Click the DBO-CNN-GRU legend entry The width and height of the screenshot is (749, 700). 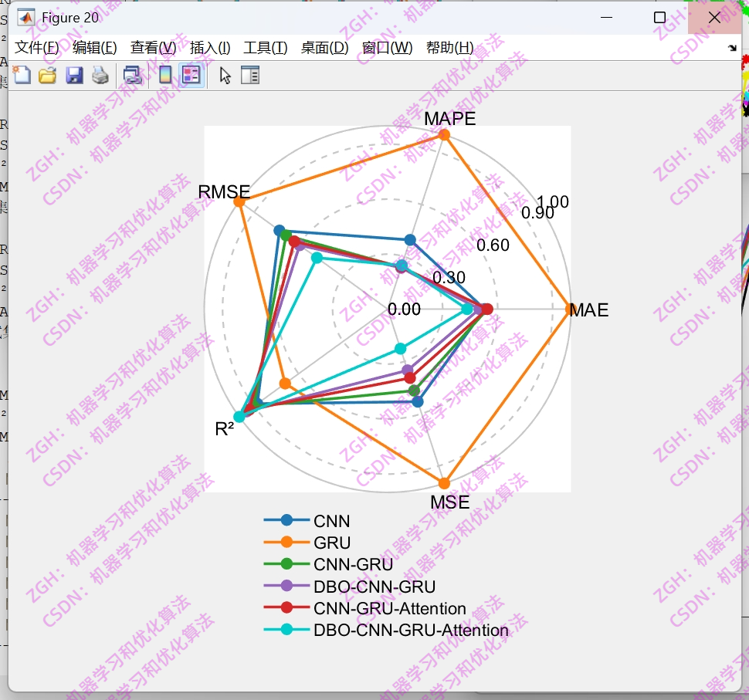(x=350, y=587)
